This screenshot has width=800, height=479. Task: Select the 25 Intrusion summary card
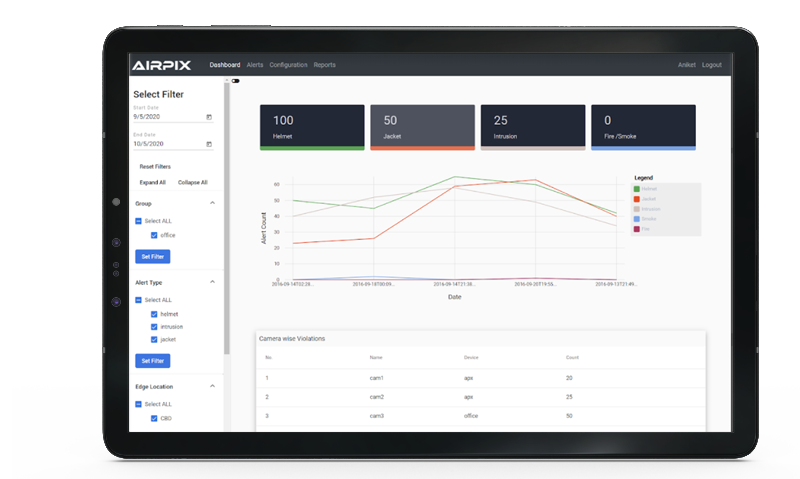(533, 128)
